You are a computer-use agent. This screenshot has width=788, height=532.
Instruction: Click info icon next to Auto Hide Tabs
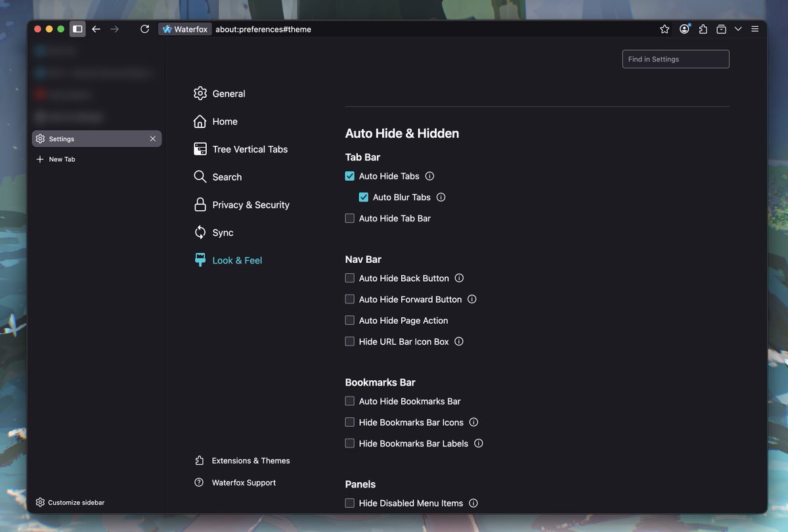point(429,176)
